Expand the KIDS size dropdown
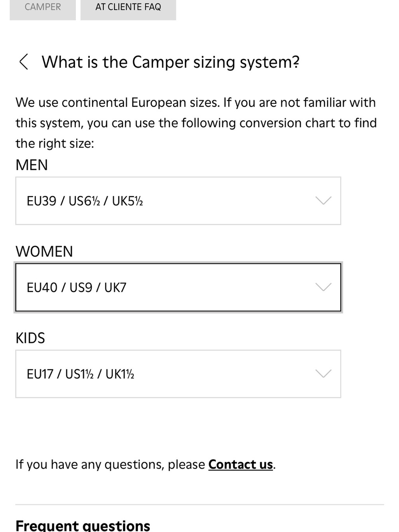 pyautogui.click(x=178, y=374)
